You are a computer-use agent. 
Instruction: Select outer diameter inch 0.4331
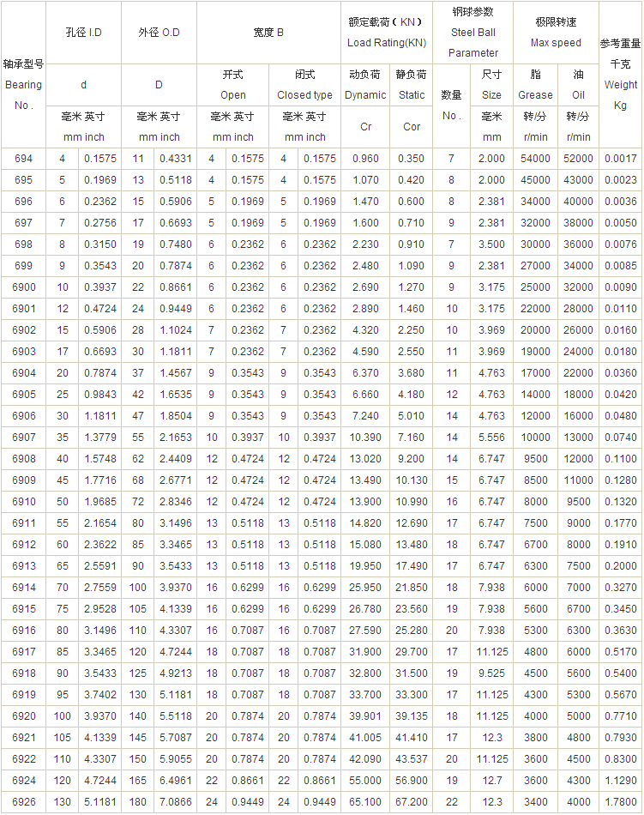pyautogui.click(x=176, y=159)
